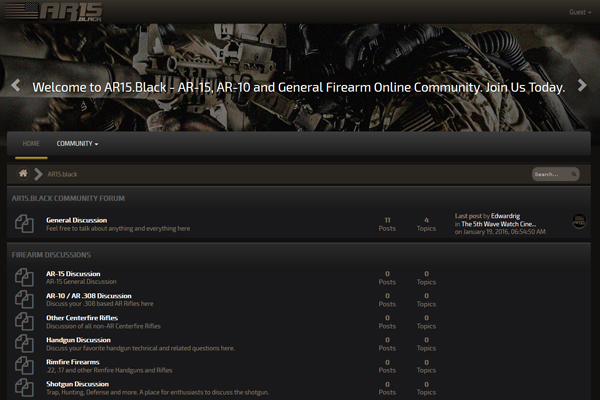Open AR-10 / AR .308 Discussion forum
Screen dimensions: 600x400
coord(89,296)
